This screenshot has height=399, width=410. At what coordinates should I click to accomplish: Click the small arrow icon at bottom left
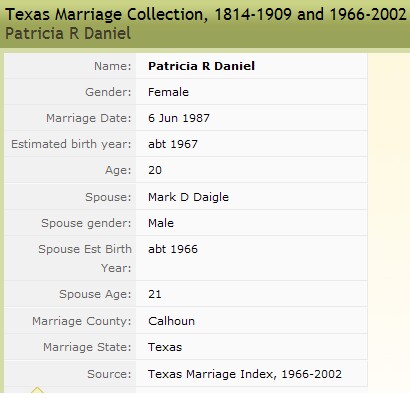tap(37, 390)
